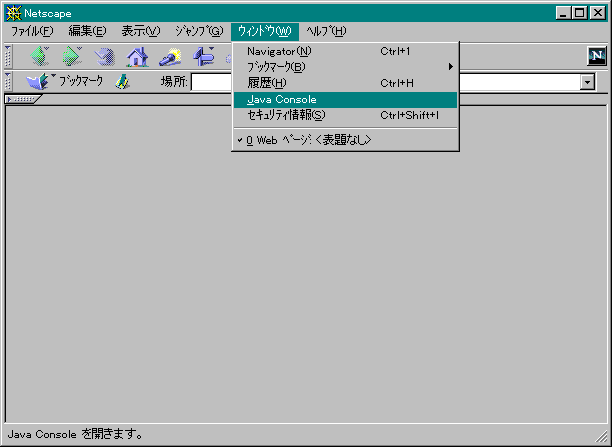Expand the collapsed personal toolbar tab
The width and height of the screenshot is (612, 447).
coord(22,99)
